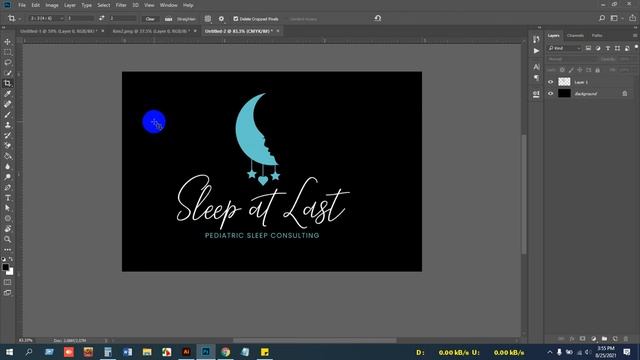Swap crop width and height arrows
The width and height of the screenshot is (640, 360).
pyautogui.click(x=102, y=18)
